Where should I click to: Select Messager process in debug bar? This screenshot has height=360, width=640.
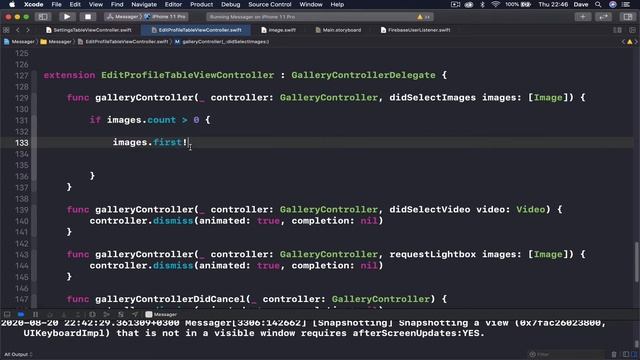(x=161, y=314)
